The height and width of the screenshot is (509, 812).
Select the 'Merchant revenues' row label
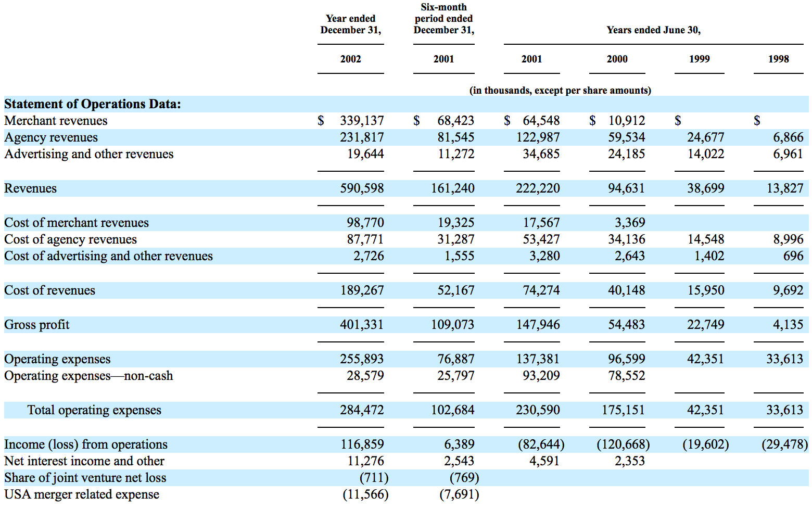pos(56,121)
